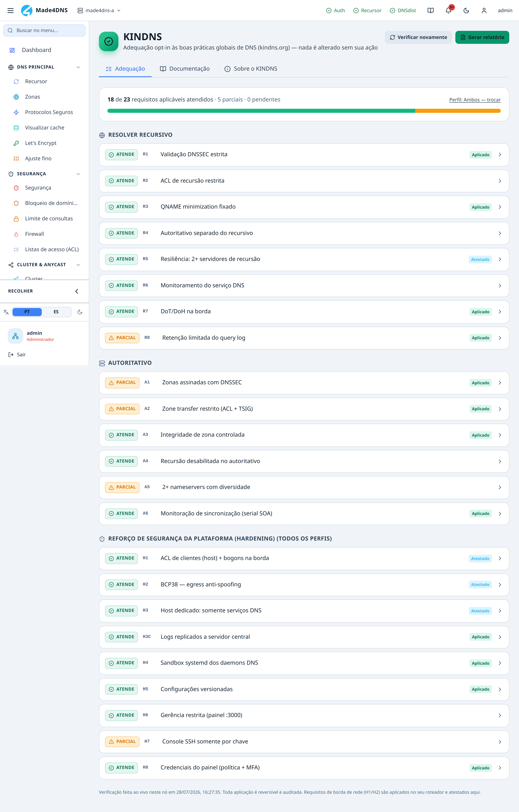Click the Limite de consultas lock icon
Screen dimensions: 519x812
pyautogui.click(x=16, y=218)
